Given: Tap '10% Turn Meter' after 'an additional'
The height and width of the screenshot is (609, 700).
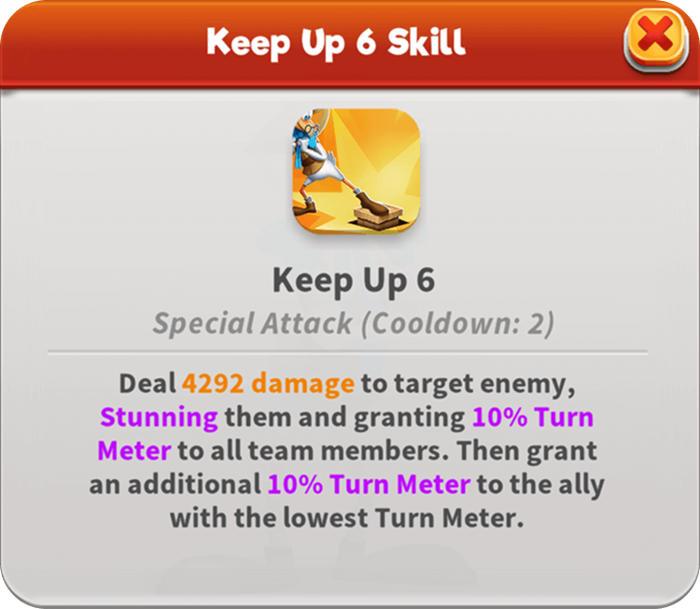Looking at the screenshot, I should 369,485.
